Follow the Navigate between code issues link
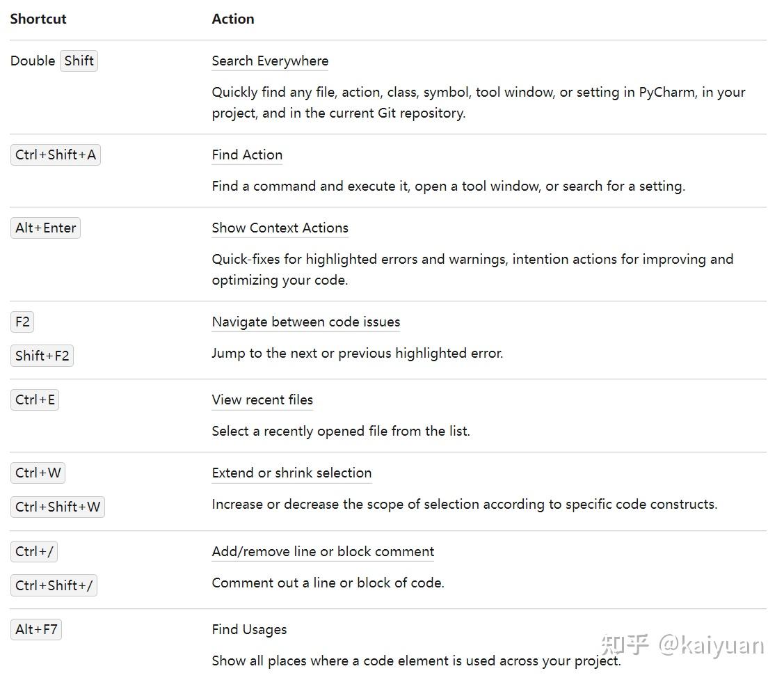Viewport: 784px width, 680px height. pyautogui.click(x=305, y=322)
